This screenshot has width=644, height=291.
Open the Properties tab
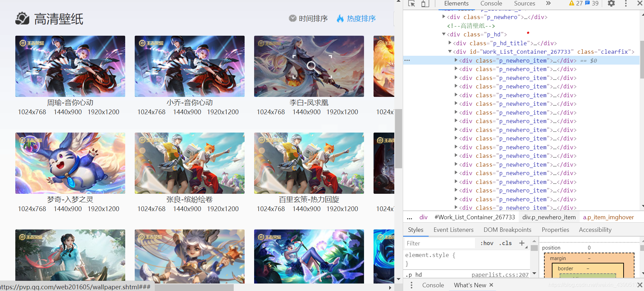pos(555,230)
